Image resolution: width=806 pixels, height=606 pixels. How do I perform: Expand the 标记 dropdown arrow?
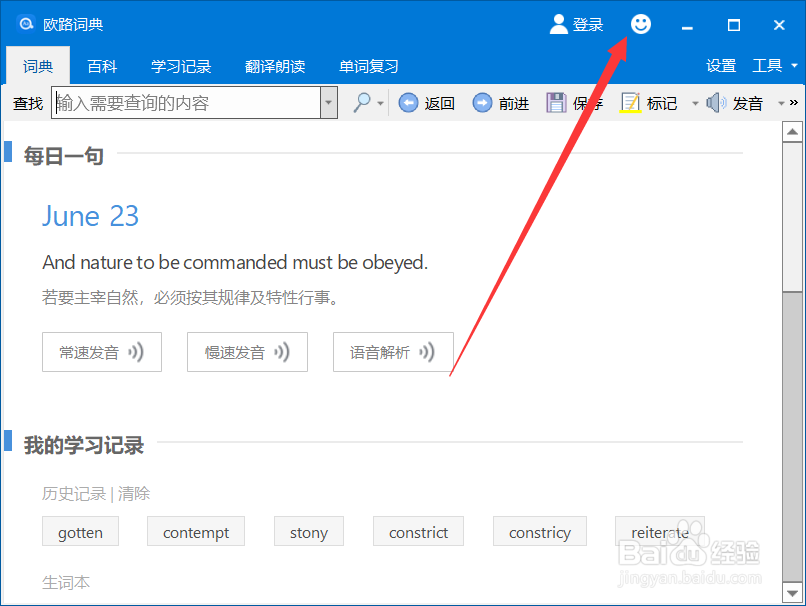[x=695, y=103]
